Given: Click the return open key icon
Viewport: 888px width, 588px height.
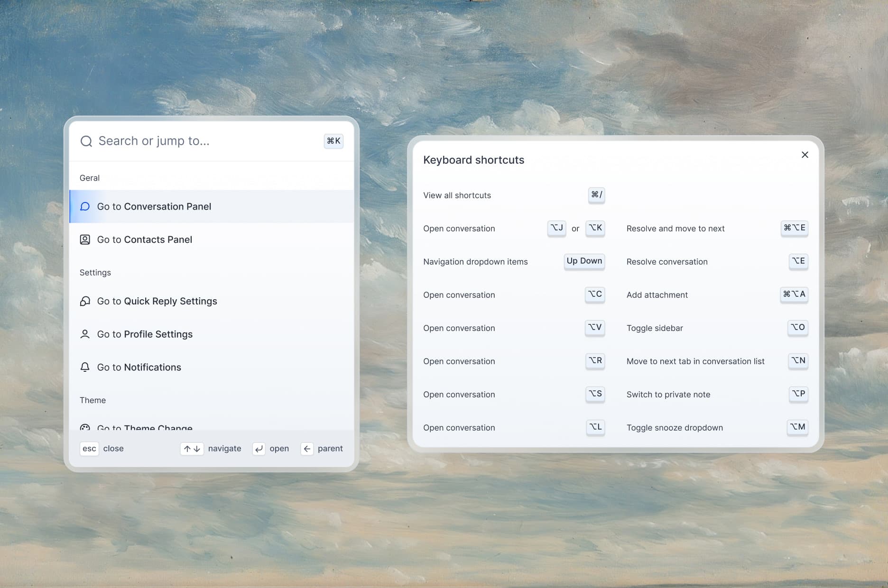Looking at the screenshot, I should [x=259, y=449].
